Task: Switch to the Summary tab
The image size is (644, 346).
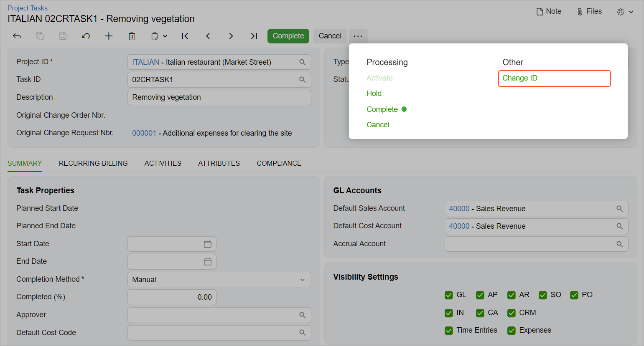Action: pos(25,163)
